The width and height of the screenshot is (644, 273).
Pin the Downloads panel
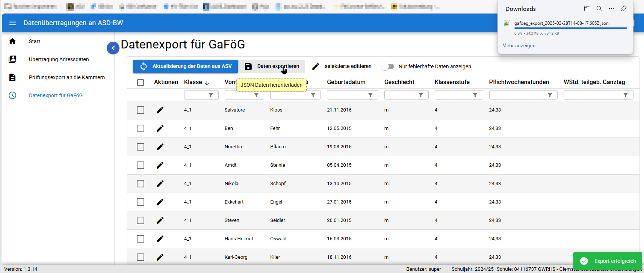pyautogui.click(x=623, y=9)
